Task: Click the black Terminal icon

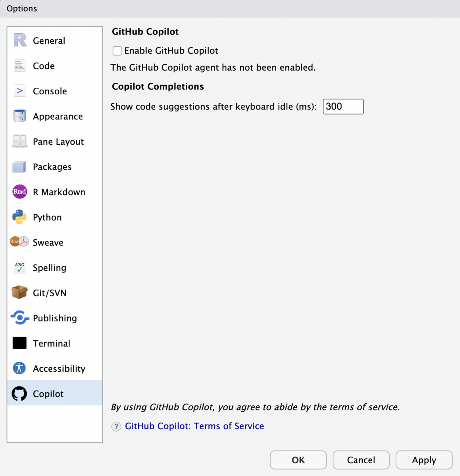Action: click(x=19, y=343)
